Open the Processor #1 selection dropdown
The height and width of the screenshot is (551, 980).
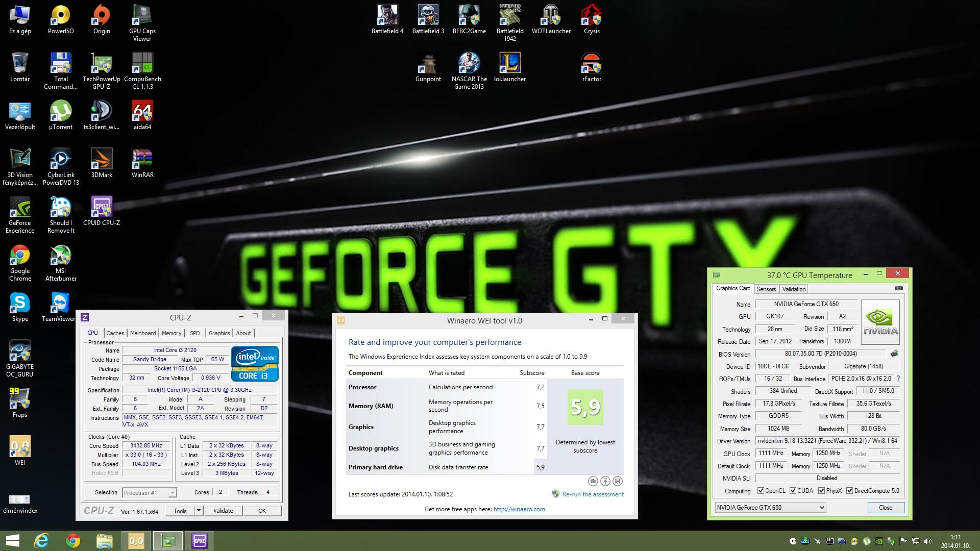coord(173,493)
